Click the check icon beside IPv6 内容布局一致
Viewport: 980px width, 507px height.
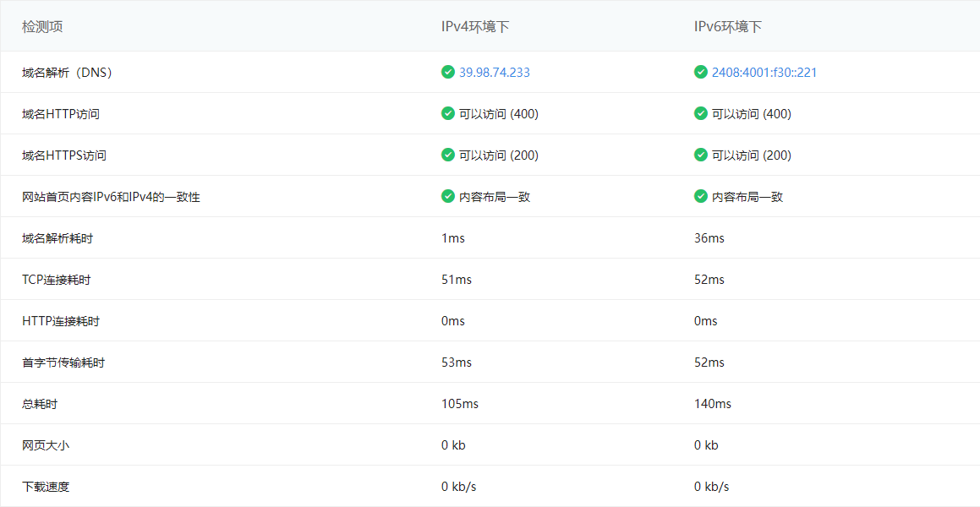pyautogui.click(x=701, y=196)
